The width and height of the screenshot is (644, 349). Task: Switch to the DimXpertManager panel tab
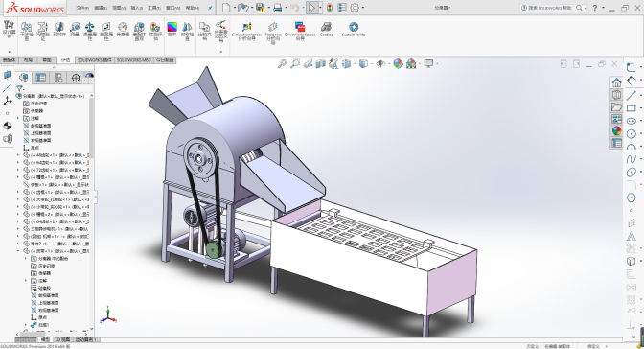point(76,78)
